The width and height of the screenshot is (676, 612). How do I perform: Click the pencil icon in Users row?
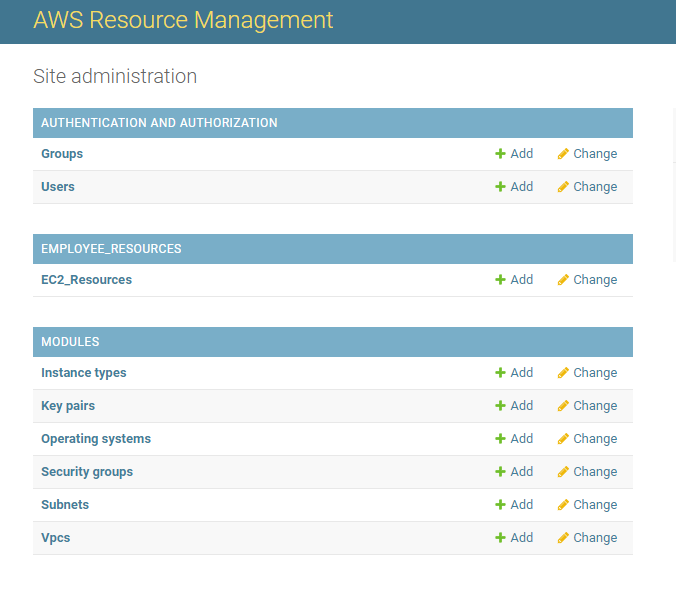pos(563,187)
